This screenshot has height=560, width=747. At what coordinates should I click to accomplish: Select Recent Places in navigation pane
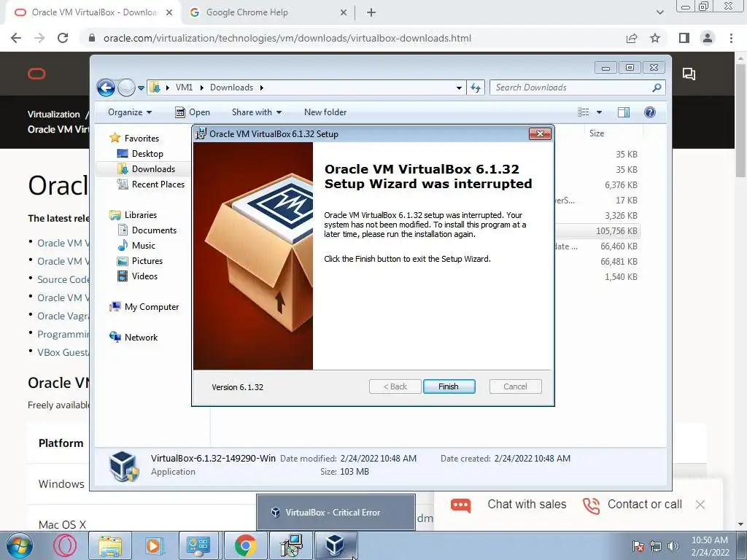[x=158, y=184]
